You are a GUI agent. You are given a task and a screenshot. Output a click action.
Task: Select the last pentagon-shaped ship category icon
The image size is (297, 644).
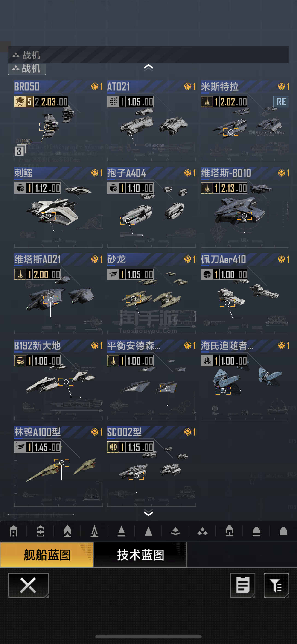point(283,531)
